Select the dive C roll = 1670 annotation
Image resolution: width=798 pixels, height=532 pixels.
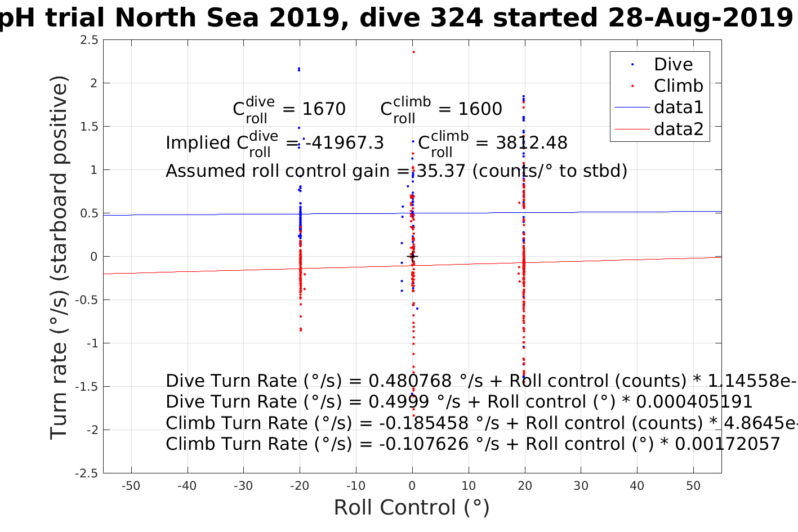(x=289, y=108)
